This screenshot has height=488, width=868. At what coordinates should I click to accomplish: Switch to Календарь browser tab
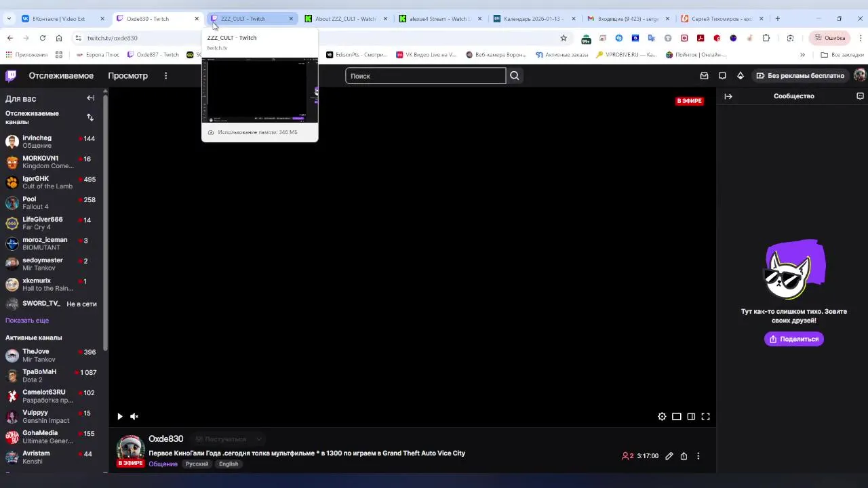click(535, 19)
